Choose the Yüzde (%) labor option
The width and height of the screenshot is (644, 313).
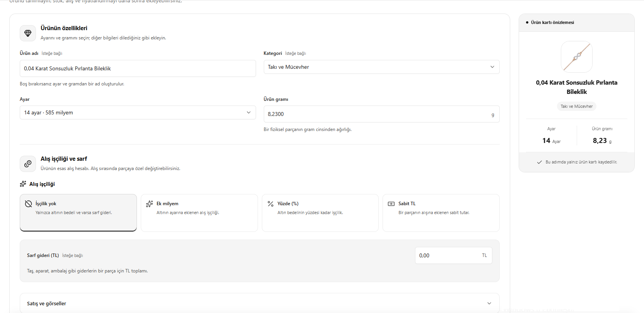click(320, 213)
